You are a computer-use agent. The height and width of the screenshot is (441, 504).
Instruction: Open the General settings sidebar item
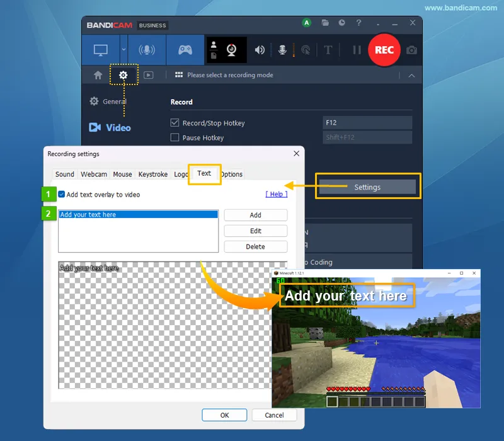coord(108,101)
